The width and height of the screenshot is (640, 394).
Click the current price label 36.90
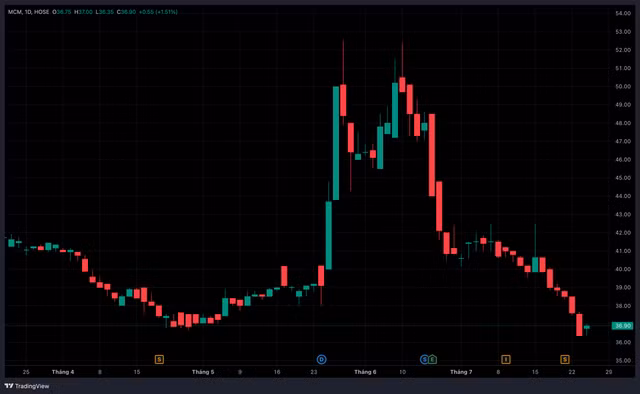(x=622, y=326)
